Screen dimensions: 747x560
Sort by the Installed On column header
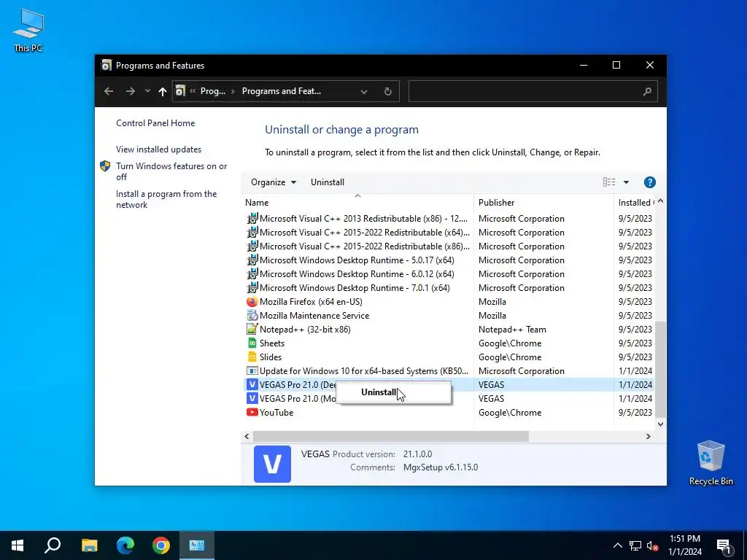click(x=635, y=203)
